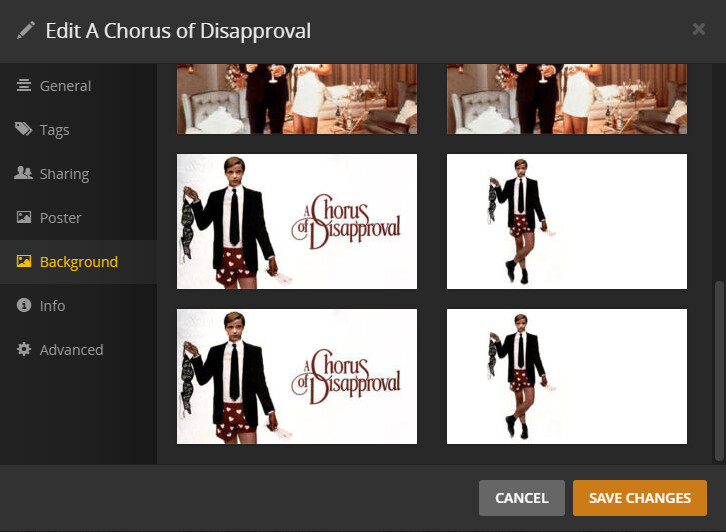Click the background list scrollbar thumb
This screenshot has width=726, height=532.
coord(719,370)
